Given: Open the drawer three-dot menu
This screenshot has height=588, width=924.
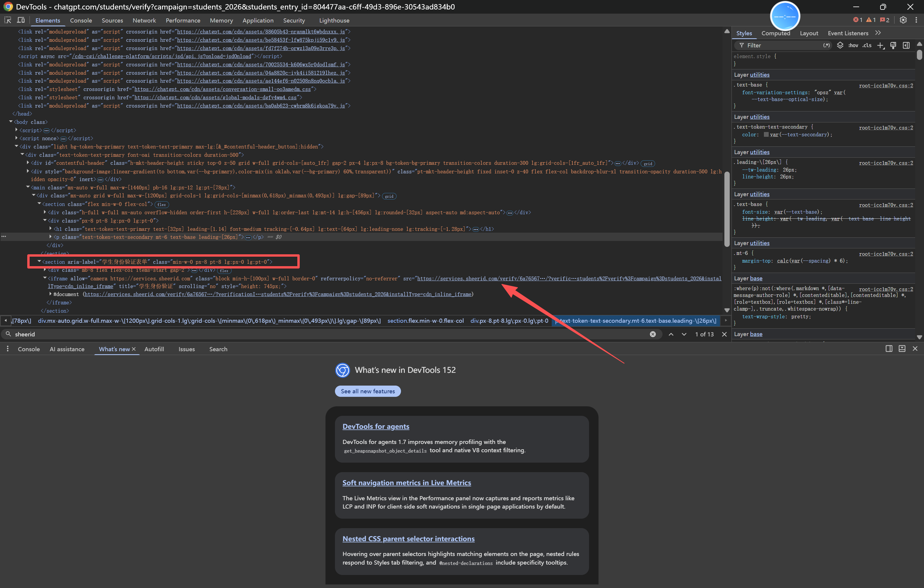Looking at the screenshot, I should click(x=8, y=349).
